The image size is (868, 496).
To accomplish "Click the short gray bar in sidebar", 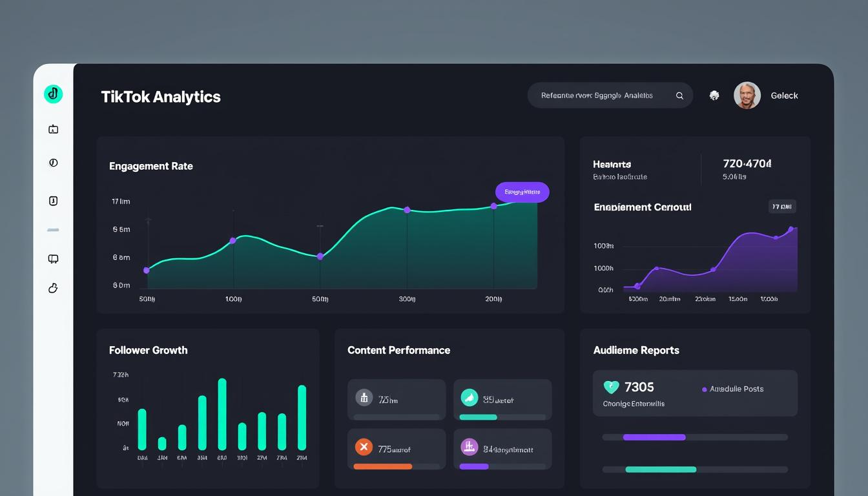I will (53, 230).
